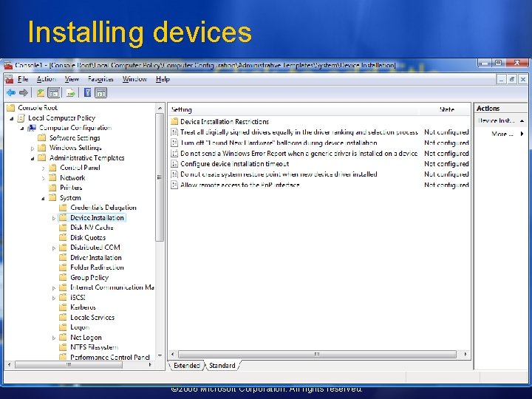The image size is (532, 399).
Task: Click the folder icon beside Device Installation Restrictions
Action: (x=174, y=121)
